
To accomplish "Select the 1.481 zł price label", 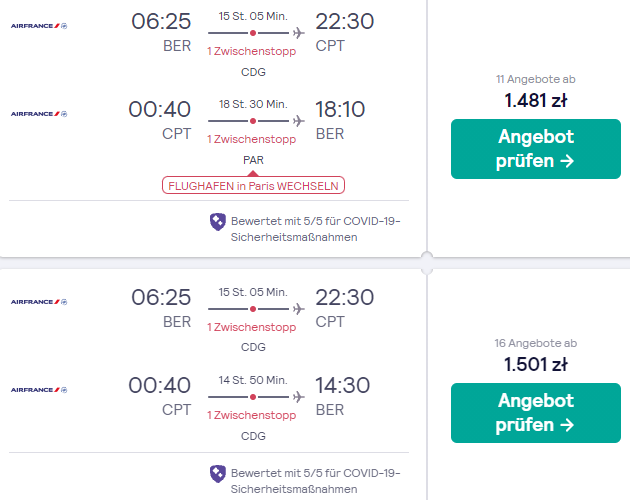I will (536, 100).
